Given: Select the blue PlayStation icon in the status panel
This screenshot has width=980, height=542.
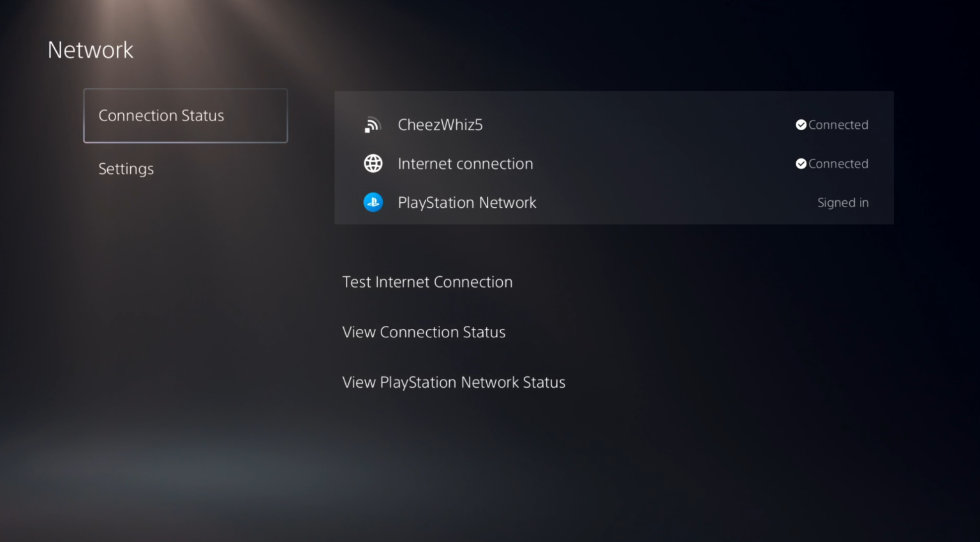Looking at the screenshot, I should coord(373,202).
